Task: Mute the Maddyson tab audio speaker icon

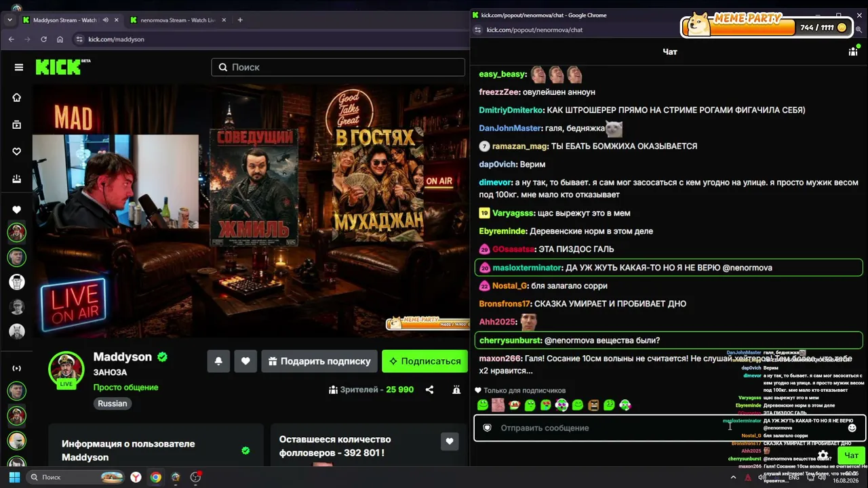Action: click(x=105, y=20)
